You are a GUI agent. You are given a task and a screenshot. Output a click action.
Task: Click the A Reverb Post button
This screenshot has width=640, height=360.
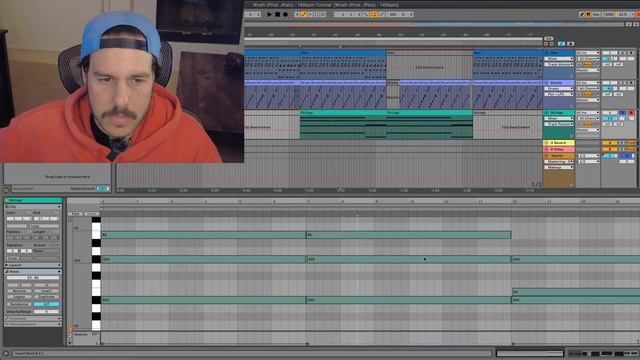point(631,143)
